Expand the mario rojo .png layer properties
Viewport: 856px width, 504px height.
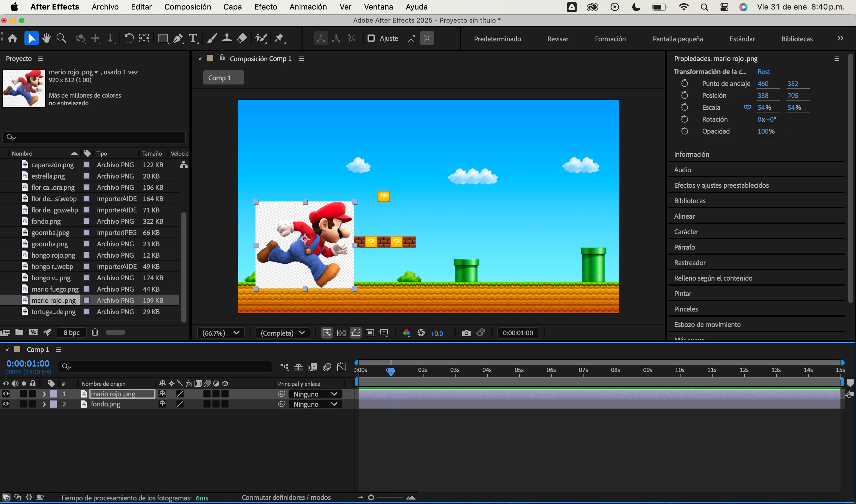point(44,394)
